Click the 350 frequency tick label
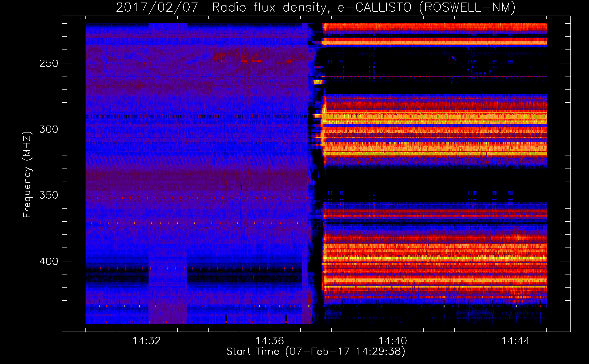This screenshot has height=364, width=589. point(49,195)
